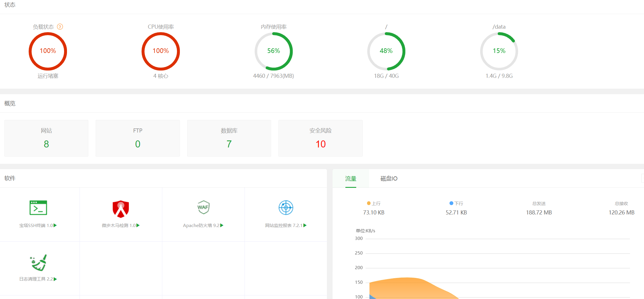Click the /data disk 15% gauge
Image resolution: width=644 pixels, height=299 pixels.
pos(499,51)
